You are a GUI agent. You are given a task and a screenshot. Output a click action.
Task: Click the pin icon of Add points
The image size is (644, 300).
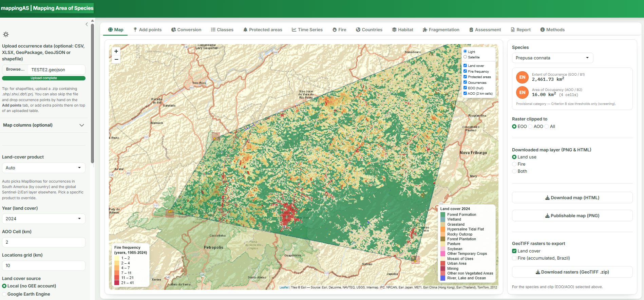pyautogui.click(x=135, y=30)
